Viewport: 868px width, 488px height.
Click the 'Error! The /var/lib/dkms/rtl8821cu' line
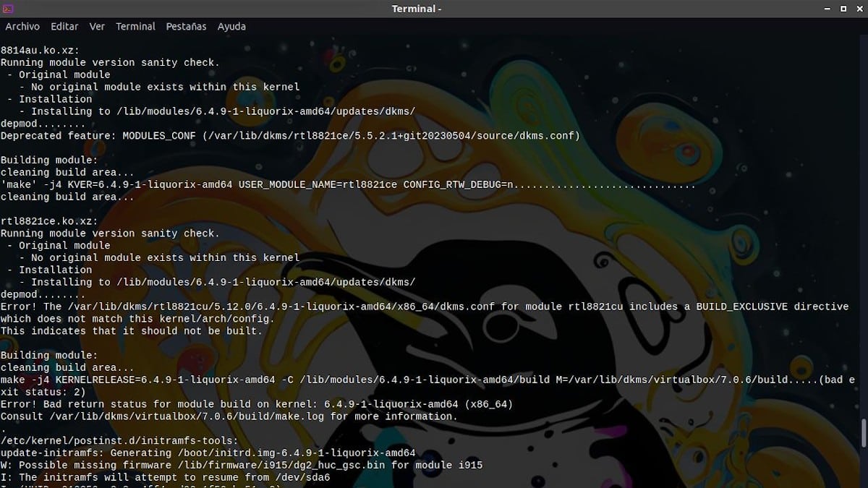pyautogui.click(x=425, y=307)
